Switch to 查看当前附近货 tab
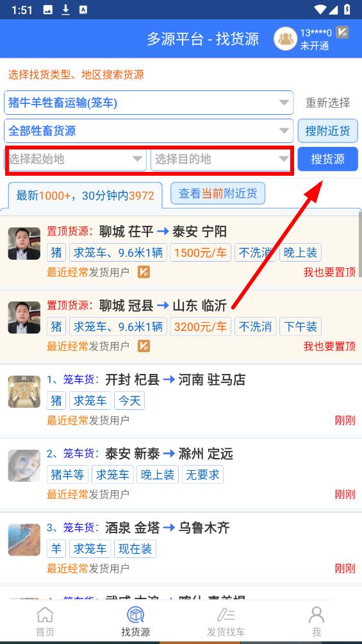 click(218, 193)
